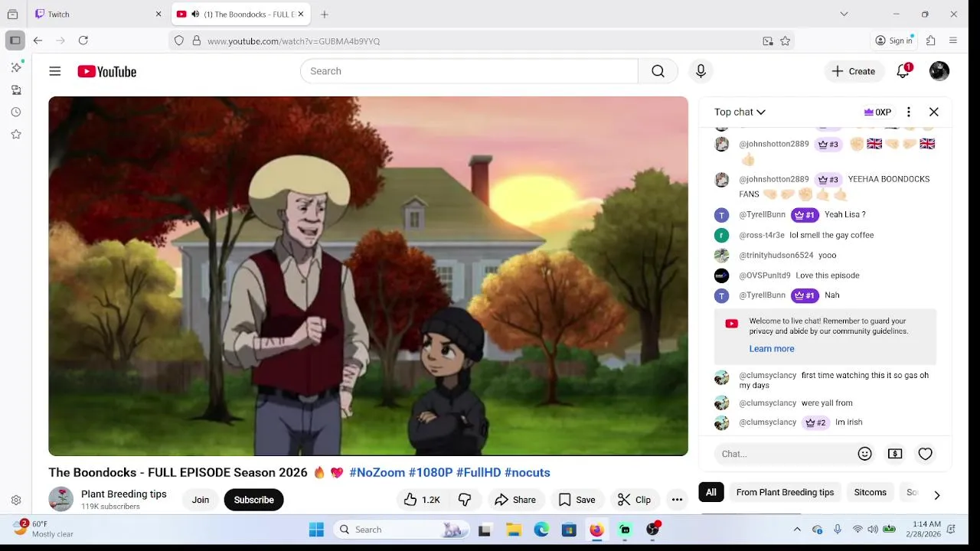980x551 pixels.
Task: Click the Boondocks video player
Action: pyautogui.click(x=368, y=275)
